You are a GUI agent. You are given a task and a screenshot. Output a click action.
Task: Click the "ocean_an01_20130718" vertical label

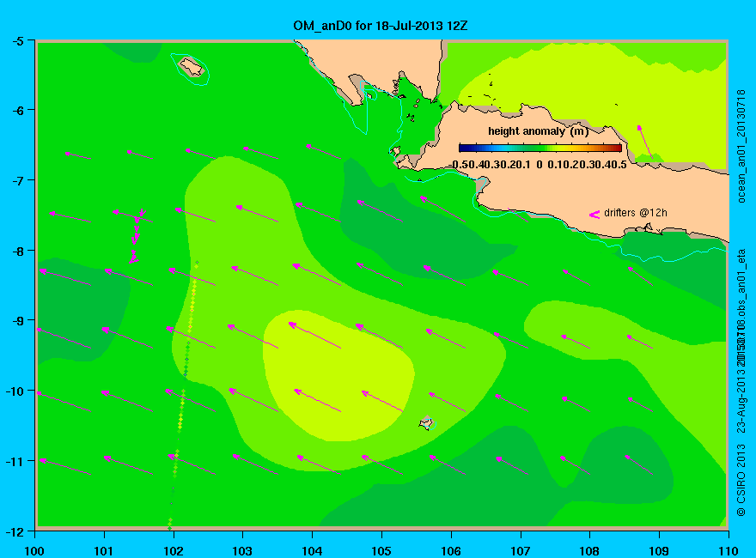click(x=741, y=146)
